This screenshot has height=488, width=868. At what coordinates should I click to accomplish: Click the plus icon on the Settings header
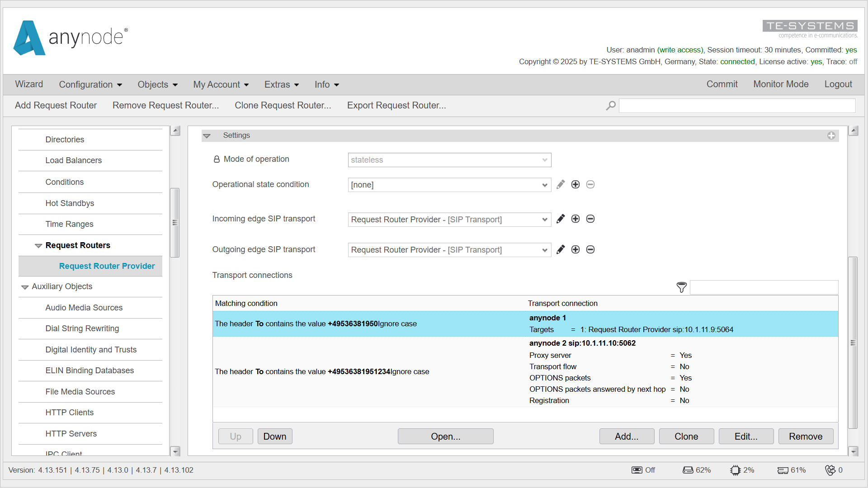click(831, 135)
